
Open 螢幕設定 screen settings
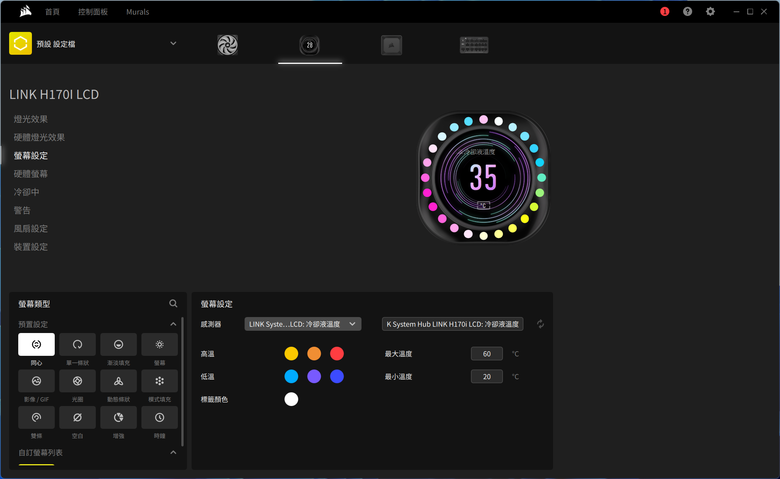[31, 156]
